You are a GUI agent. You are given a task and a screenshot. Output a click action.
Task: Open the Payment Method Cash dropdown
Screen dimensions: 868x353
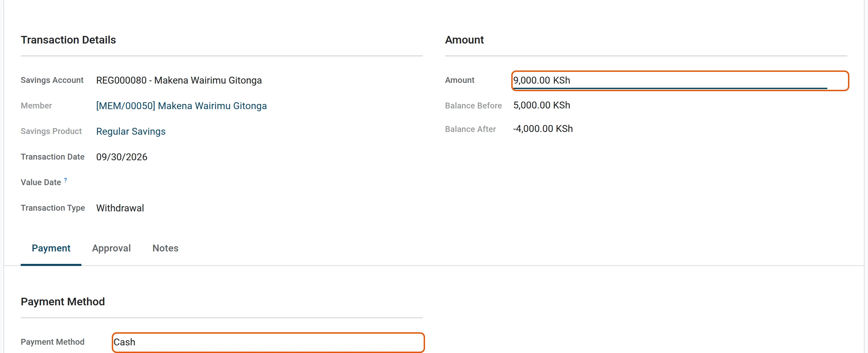pos(268,342)
